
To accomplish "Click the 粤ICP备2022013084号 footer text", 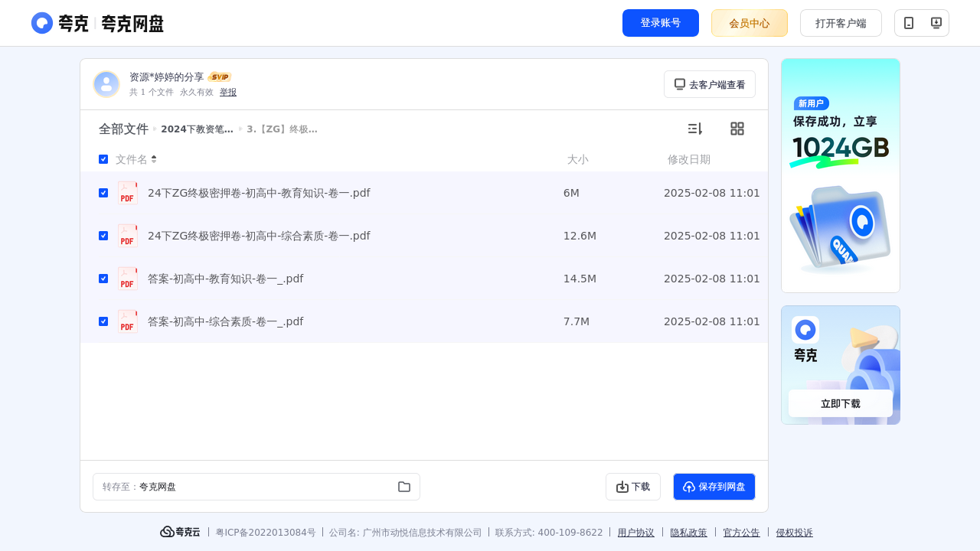I will coord(266,533).
